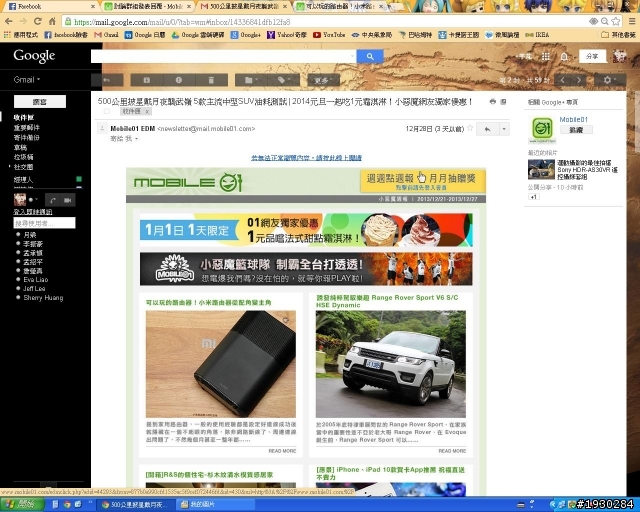Viewport: 640px width, 512px height.
Task: Switch to Mobile01 forum browser tab
Action: tap(148, 7)
